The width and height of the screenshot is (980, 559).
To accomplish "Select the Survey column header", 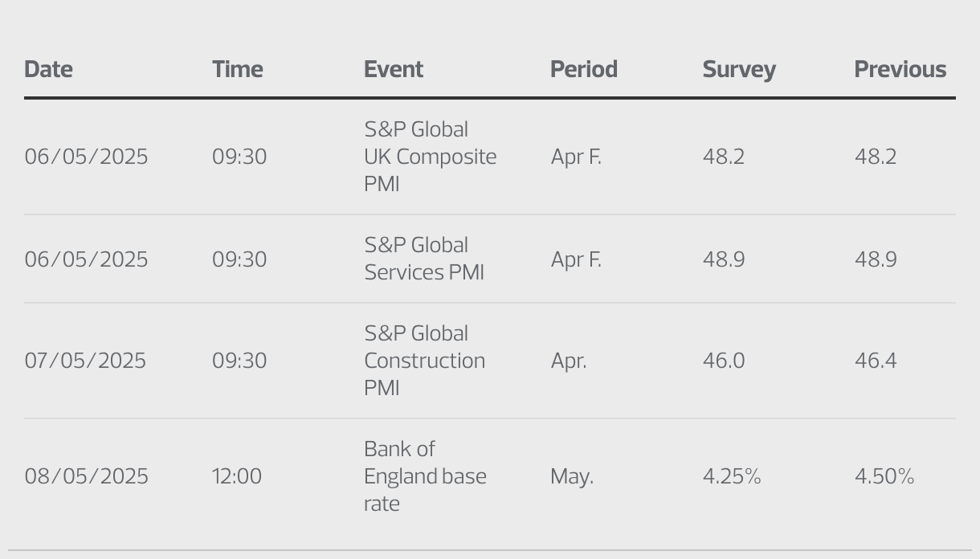I will pyautogui.click(x=739, y=69).
